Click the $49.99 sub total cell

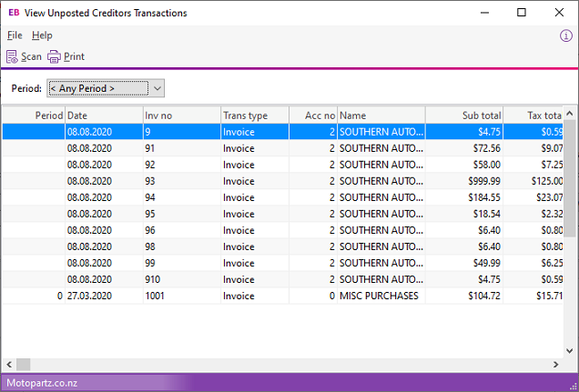click(464, 263)
